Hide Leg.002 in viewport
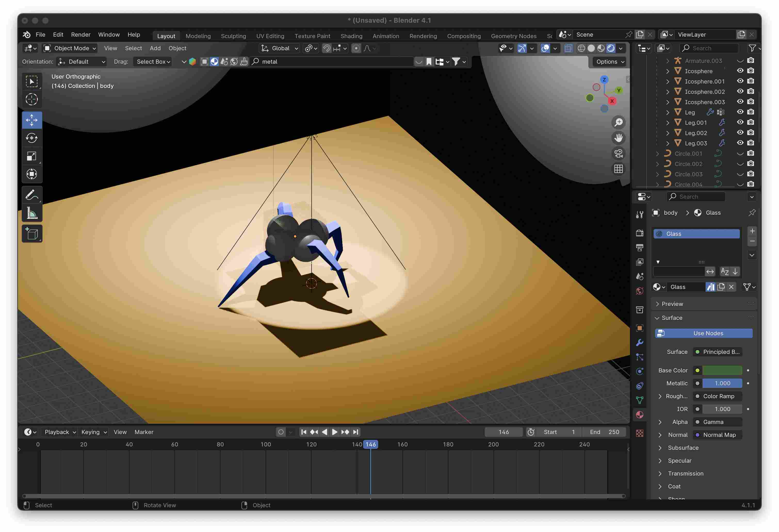 [740, 133]
